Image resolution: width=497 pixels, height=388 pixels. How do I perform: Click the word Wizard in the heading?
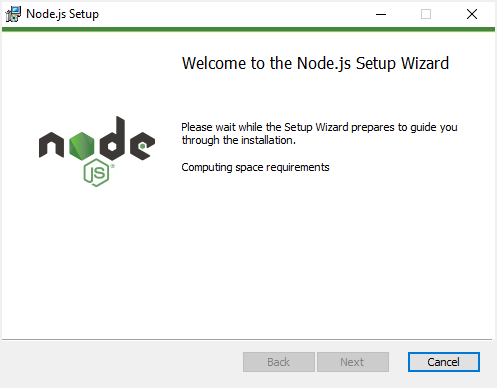point(425,63)
